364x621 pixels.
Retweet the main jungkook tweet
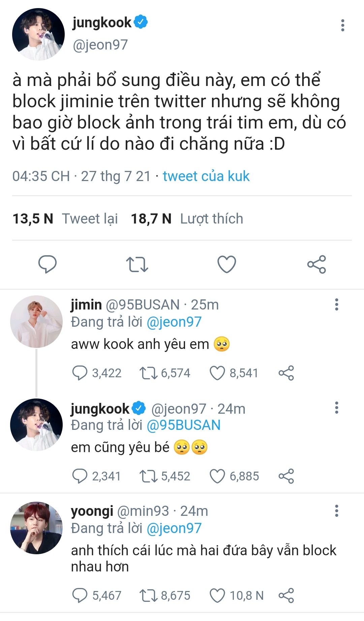(x=137, y=264)
